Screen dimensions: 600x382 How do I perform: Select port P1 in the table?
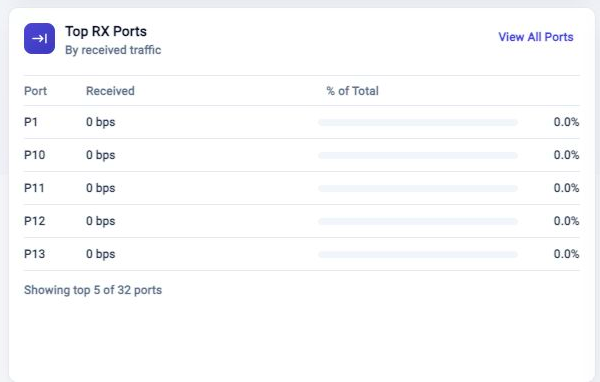pyautogui.click(x=31, y=122)
